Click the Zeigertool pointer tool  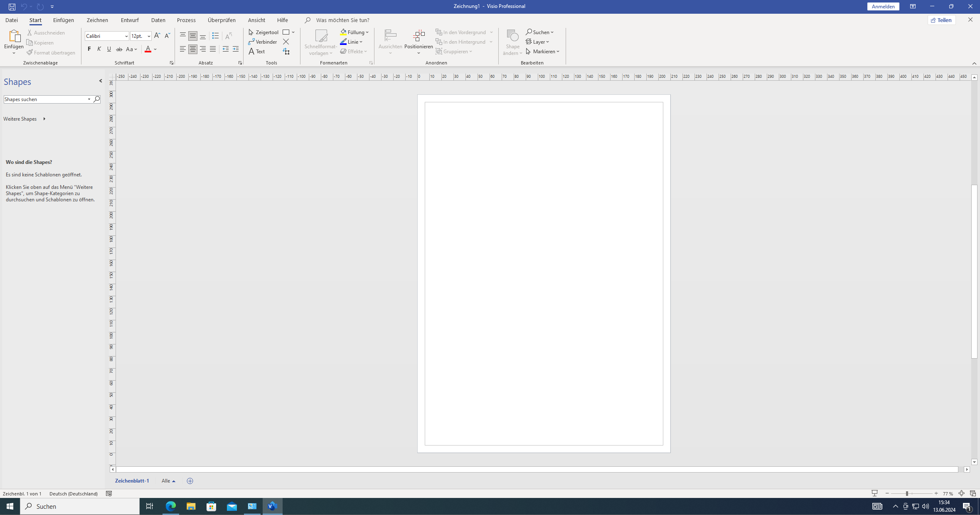pos(263,32)
